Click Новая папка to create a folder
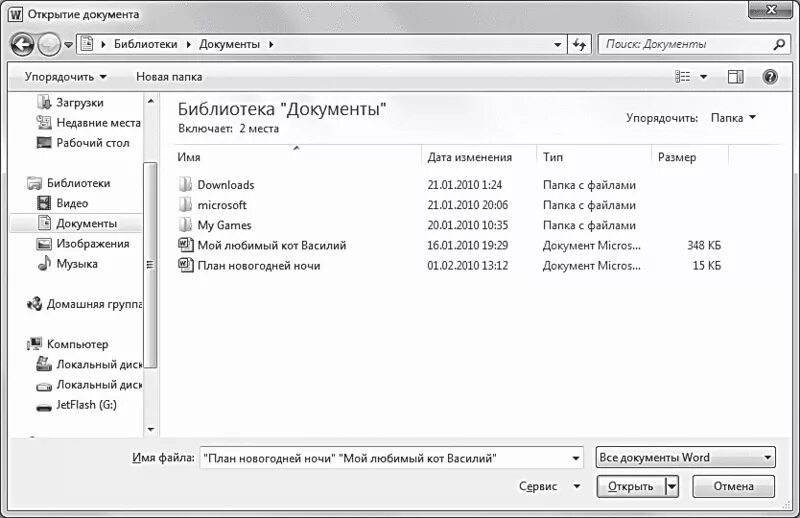Image resolution: width=800 pixels, height=518 pixels. pos(169,77)
